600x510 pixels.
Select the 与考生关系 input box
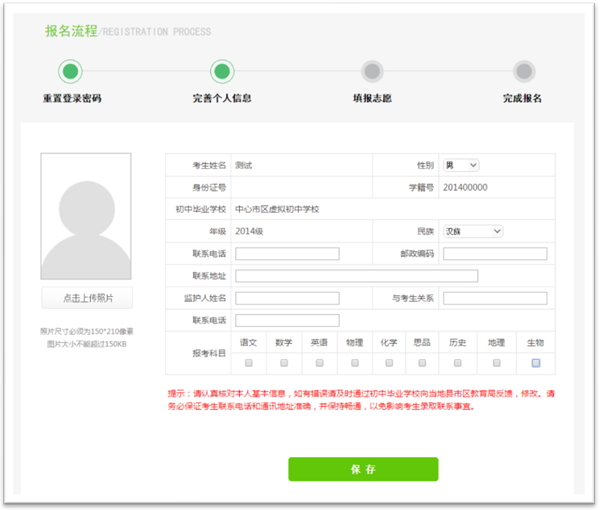pyautogui.click(x=495, y=298)
